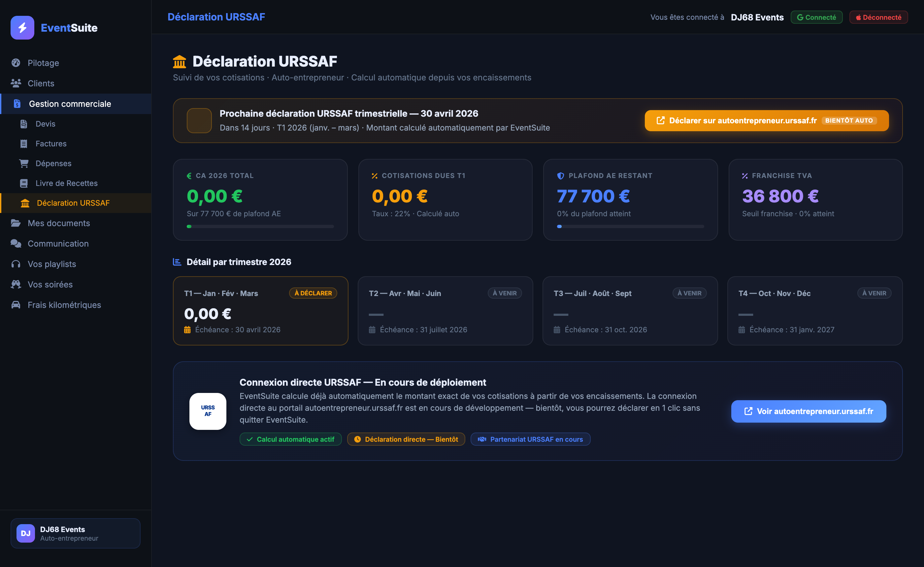The width and height of the screenshot is (924, 567).
Task: Open Vos playlists with the headphones icon
Action: pos(51,264)
